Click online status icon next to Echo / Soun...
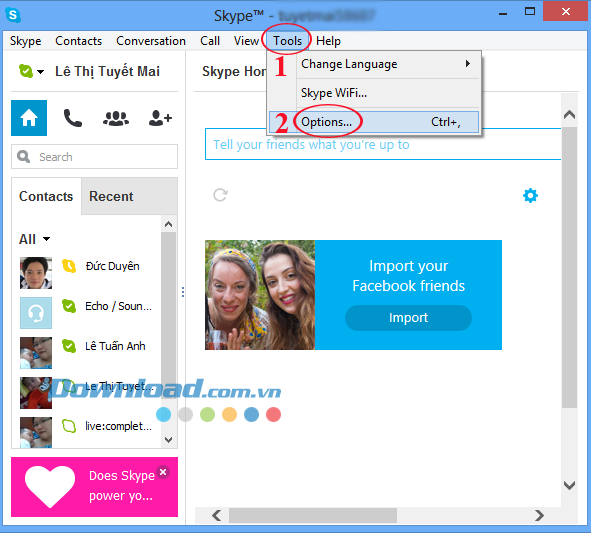The image size is (591, 533). coord(69,306)
